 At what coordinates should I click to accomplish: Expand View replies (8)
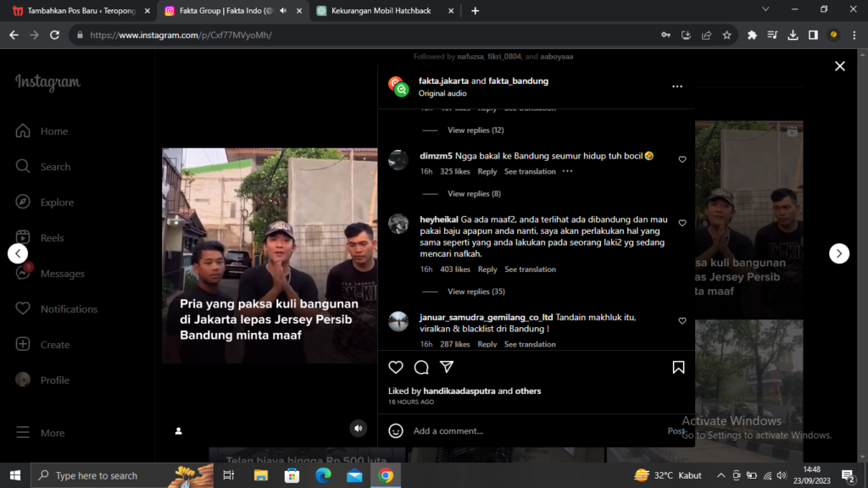click(x=474, y=194)
